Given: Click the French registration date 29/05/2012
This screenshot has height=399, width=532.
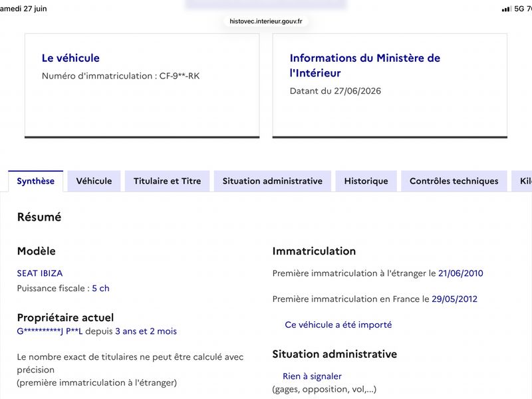Looking at the screenshot, I should [454, 299].
